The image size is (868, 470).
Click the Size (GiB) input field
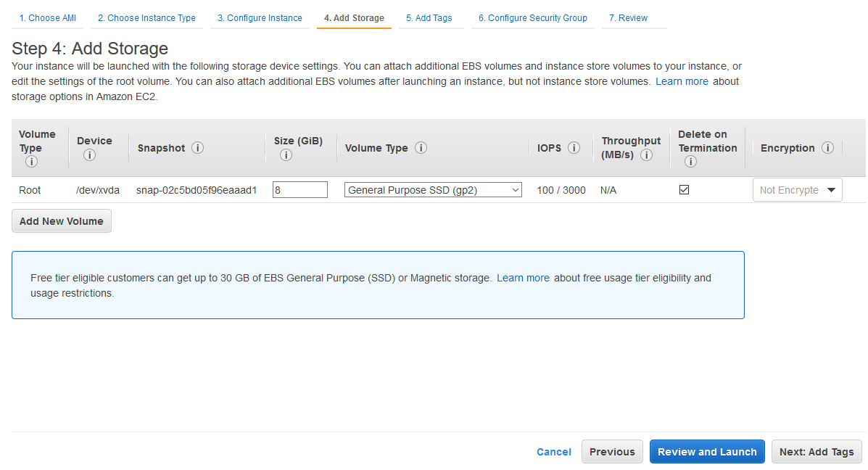point(300,190)
